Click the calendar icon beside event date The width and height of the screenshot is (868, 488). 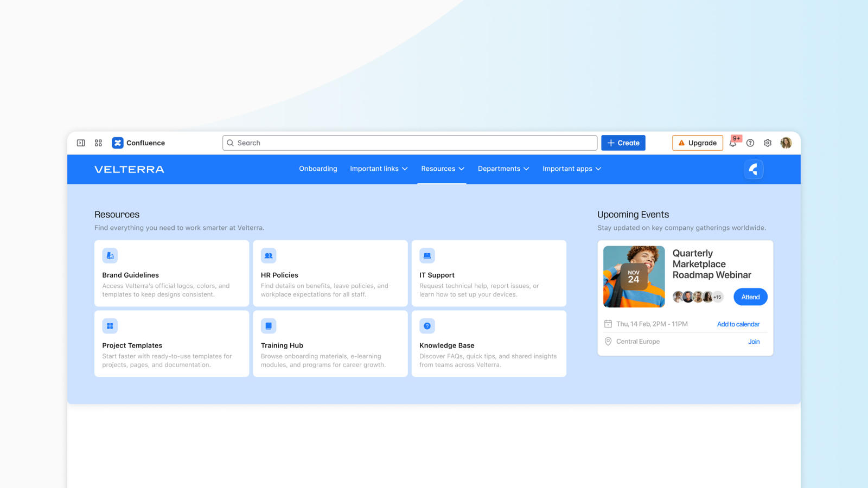coord(608,324)
